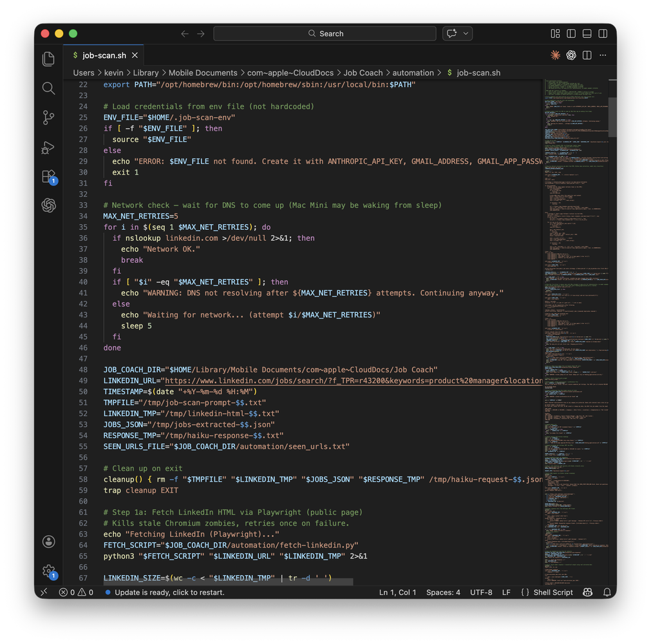Open the Extensions view with update badge
651x644 pixels.
pos(48,177)
